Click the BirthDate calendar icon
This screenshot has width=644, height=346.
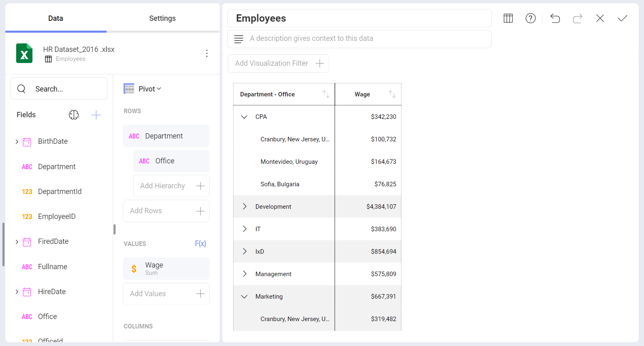pos(27,142)
